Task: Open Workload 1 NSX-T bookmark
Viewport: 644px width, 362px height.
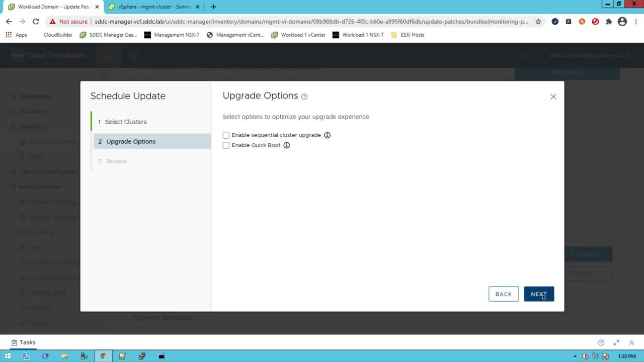Action: point(358,35)
